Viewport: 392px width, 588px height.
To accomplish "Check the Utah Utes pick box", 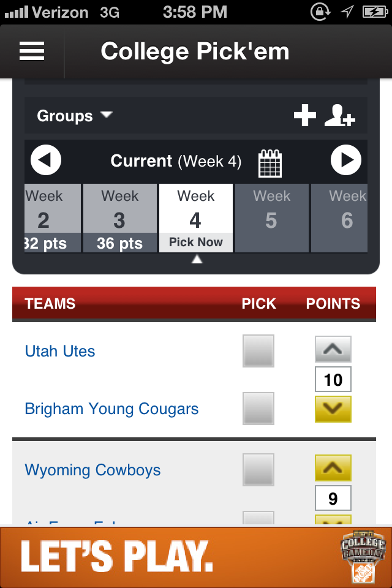I will pos(258,351).
